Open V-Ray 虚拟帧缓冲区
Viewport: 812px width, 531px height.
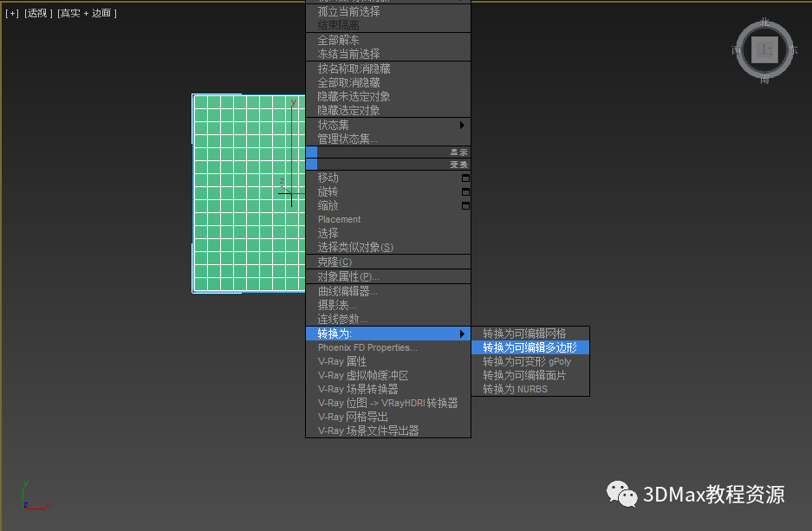(388, 375)
